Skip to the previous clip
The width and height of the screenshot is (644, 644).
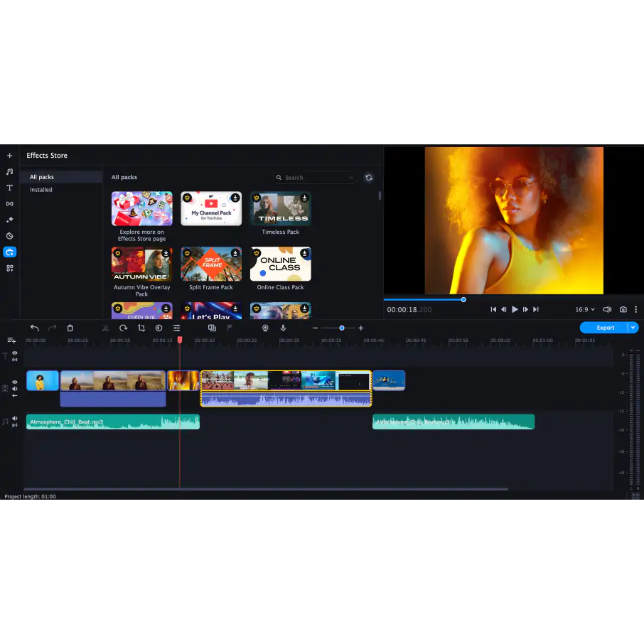click(493, 309)
